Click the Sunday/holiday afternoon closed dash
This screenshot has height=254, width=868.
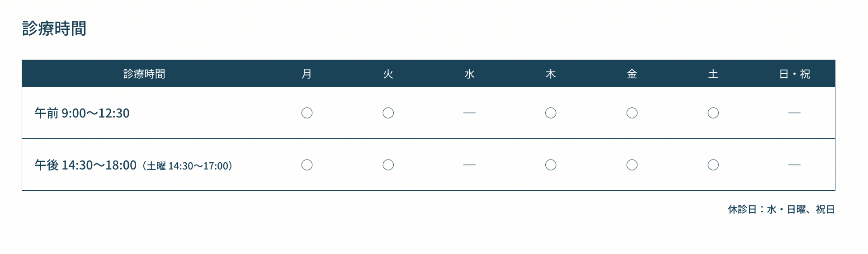(x=794, y=165)
